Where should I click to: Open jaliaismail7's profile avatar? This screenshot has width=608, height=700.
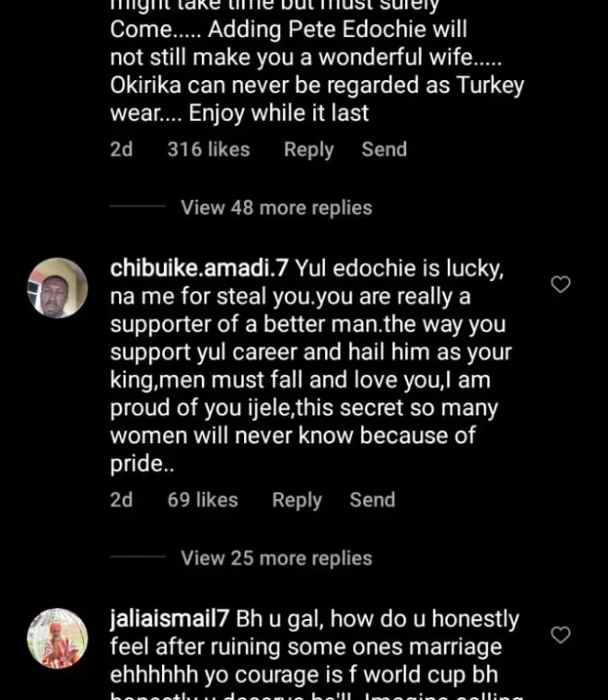click(58, 637)
